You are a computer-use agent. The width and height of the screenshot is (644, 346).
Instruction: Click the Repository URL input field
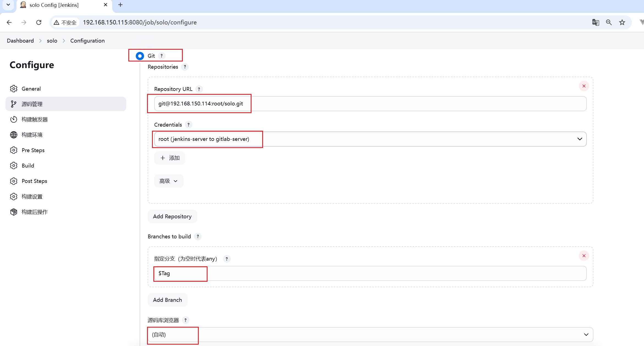click(x=370, y=104)
